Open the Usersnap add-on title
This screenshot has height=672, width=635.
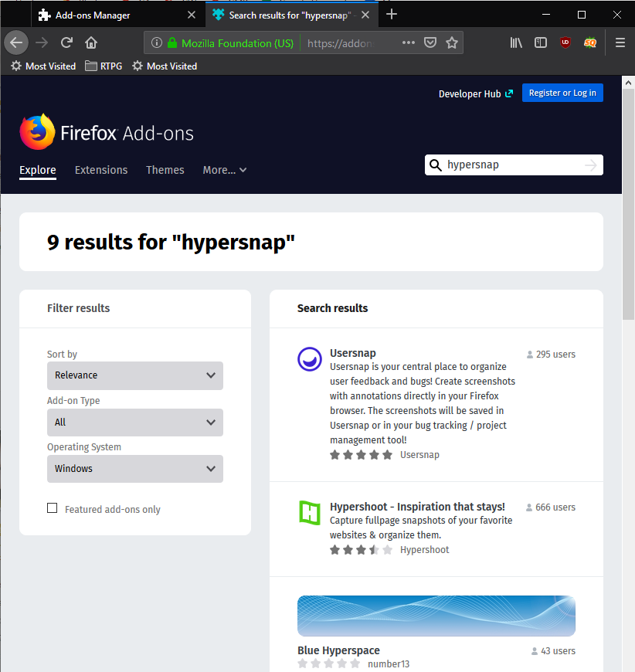pos(353,353)
